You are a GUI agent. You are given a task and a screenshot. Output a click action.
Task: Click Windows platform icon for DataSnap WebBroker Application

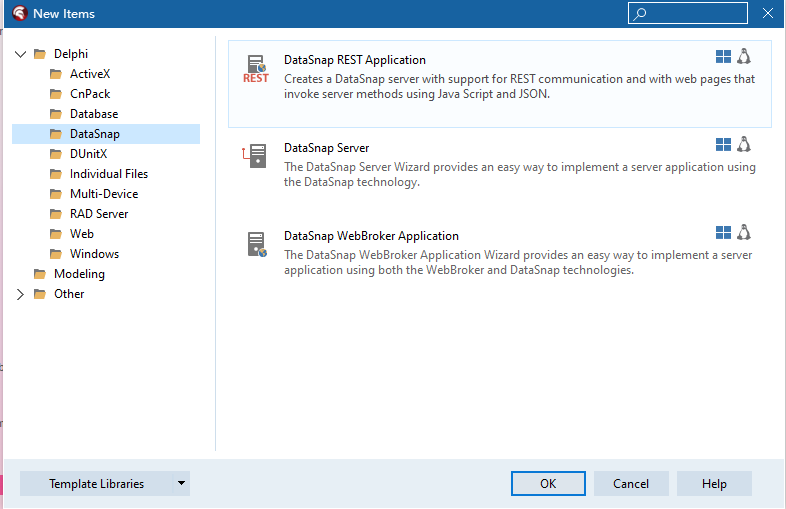pos(723,233)
